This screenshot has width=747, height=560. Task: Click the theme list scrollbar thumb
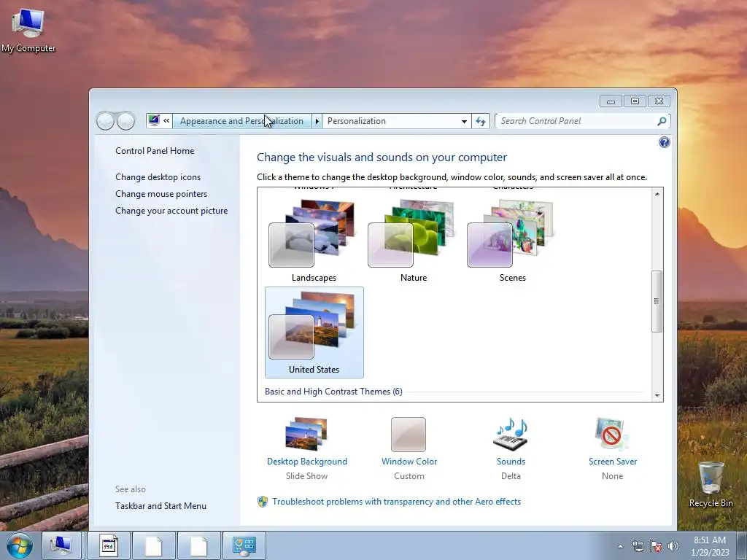point(657,301)
